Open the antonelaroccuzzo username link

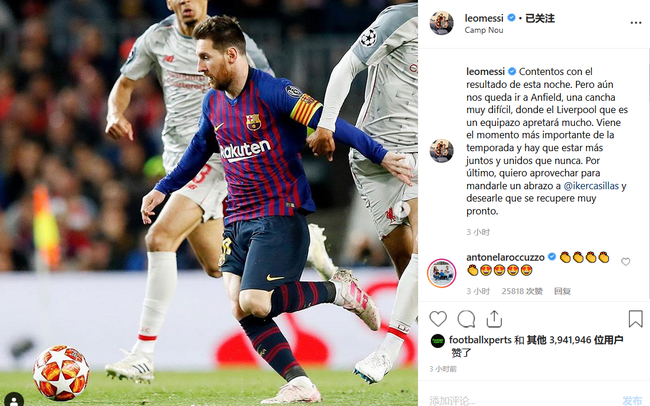point(505,257)
